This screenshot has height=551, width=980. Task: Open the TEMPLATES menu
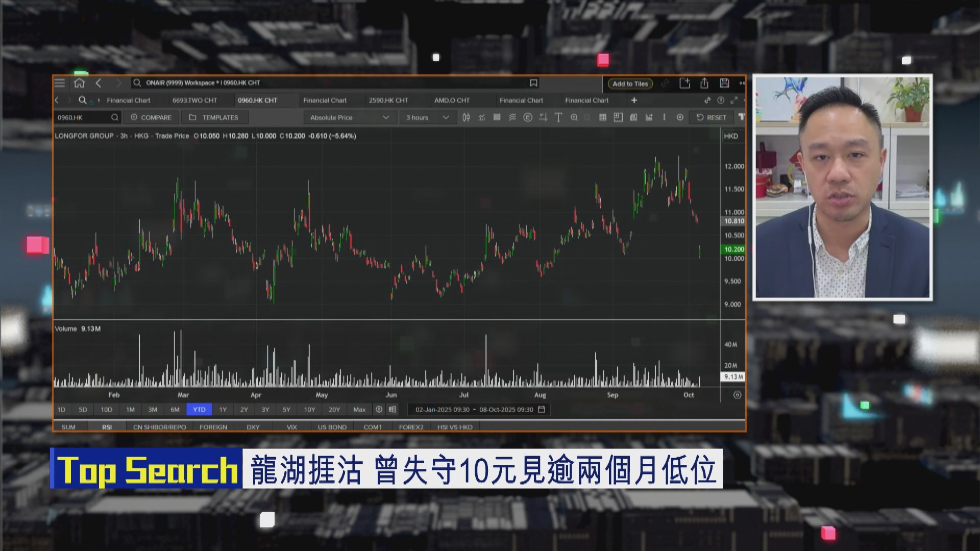[214, 117]
